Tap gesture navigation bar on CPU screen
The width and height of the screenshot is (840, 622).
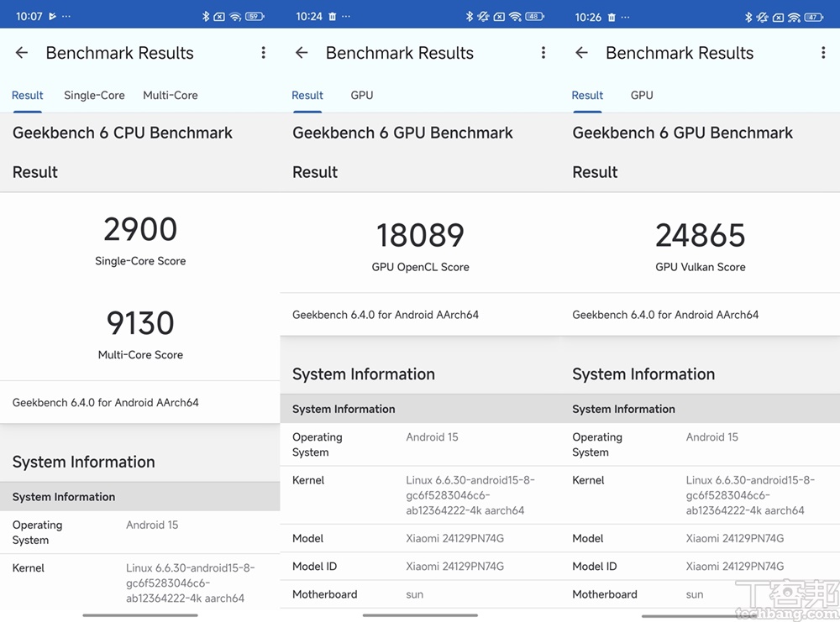click(x=140, y=615)
